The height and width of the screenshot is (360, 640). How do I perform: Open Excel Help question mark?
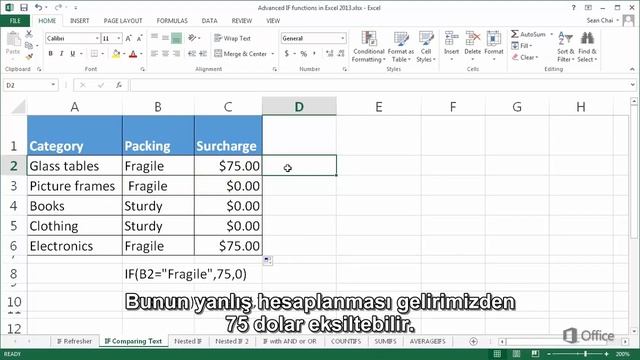573,7
